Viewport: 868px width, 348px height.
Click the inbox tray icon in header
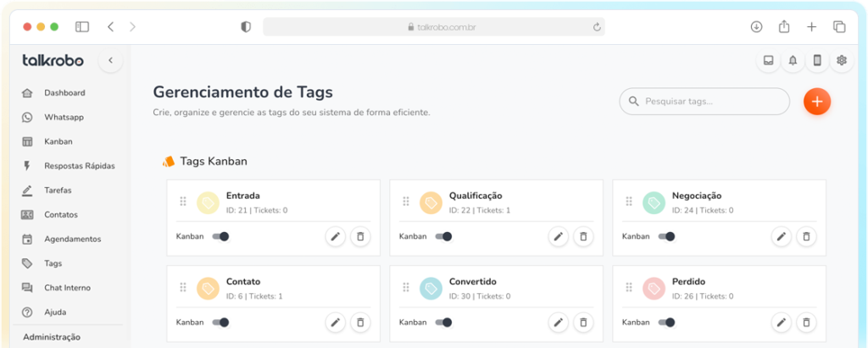(x=768, y=60)
